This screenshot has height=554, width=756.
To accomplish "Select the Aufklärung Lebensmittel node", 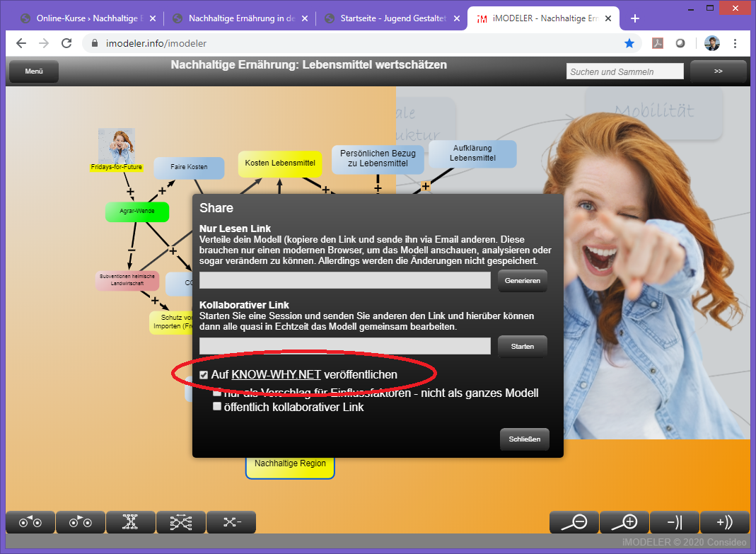I will tap(472, 154).
